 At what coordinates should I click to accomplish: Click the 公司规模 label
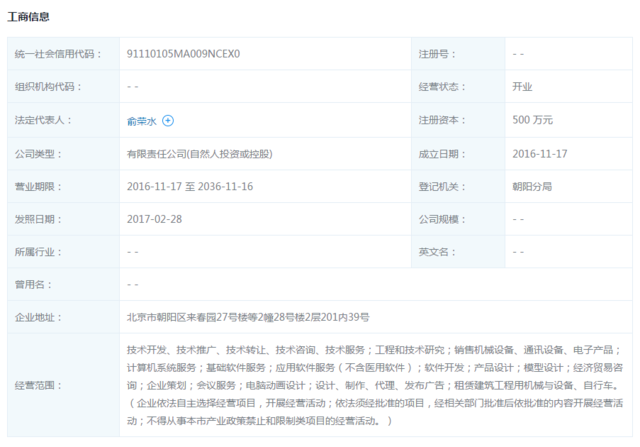[x=442, y=219]
